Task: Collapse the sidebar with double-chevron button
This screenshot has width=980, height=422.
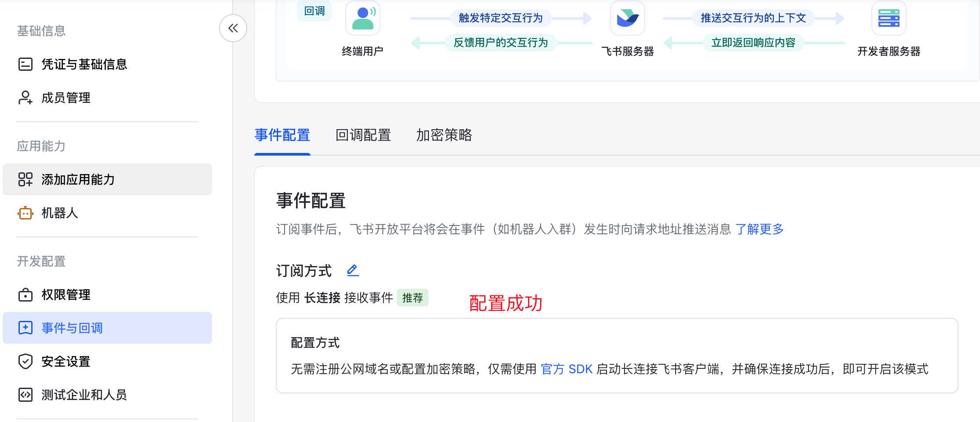Action: [x=233, y=29]
